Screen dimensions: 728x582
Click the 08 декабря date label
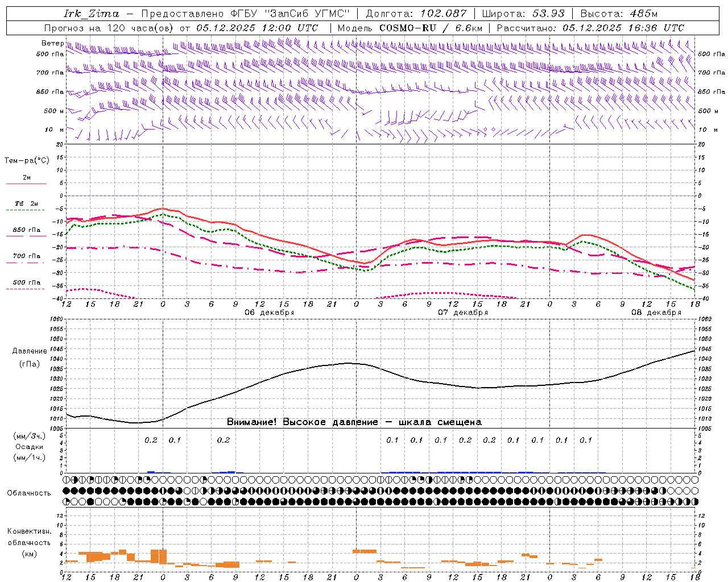click(656, 313)
